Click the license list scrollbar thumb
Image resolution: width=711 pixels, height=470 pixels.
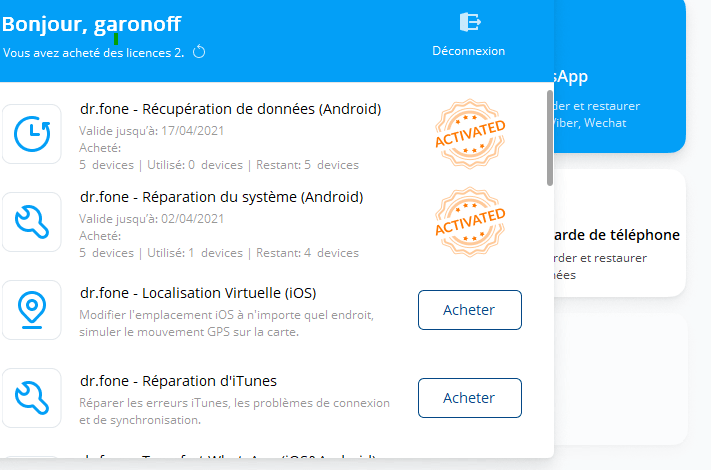pyautogui.click(x=550, y=138)
